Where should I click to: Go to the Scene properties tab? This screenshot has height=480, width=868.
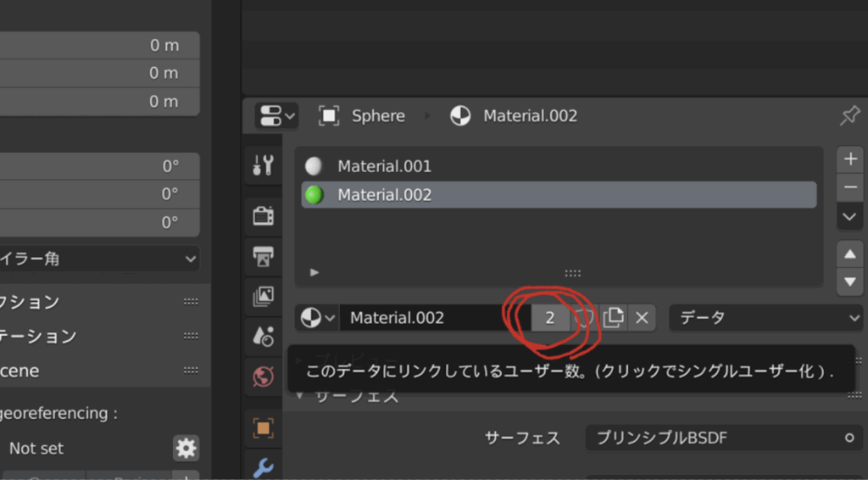coord(263,337)
